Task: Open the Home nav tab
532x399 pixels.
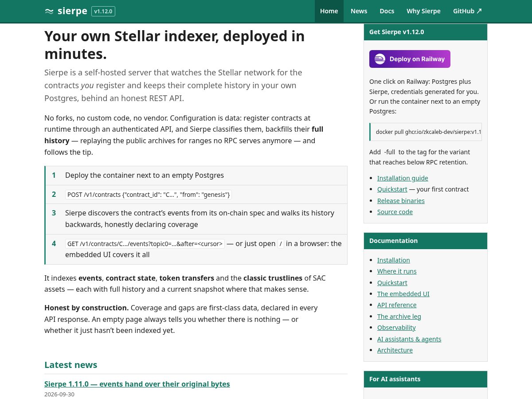Action: [329, 11]
